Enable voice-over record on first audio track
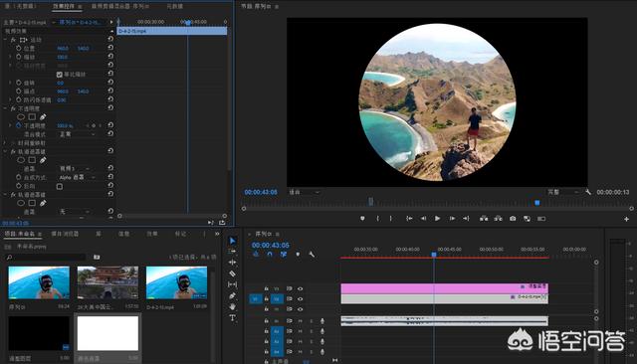 [x=322, y=321]
